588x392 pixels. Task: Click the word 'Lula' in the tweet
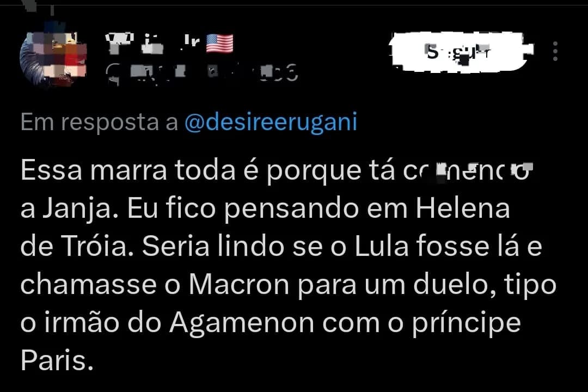(x=382, y=247)
